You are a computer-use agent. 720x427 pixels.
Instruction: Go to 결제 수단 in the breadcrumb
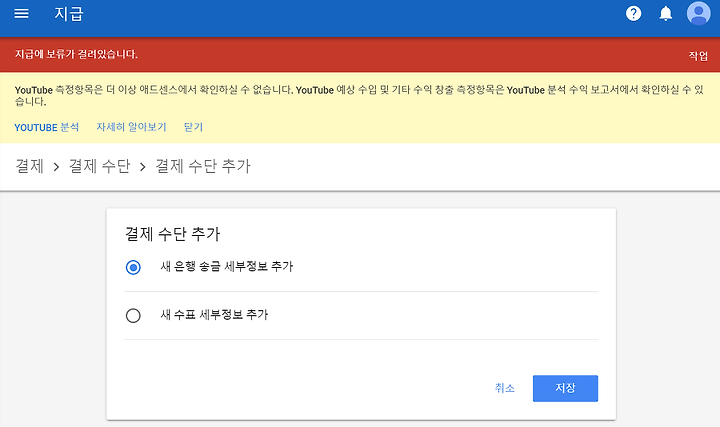(x=100, y=166)
